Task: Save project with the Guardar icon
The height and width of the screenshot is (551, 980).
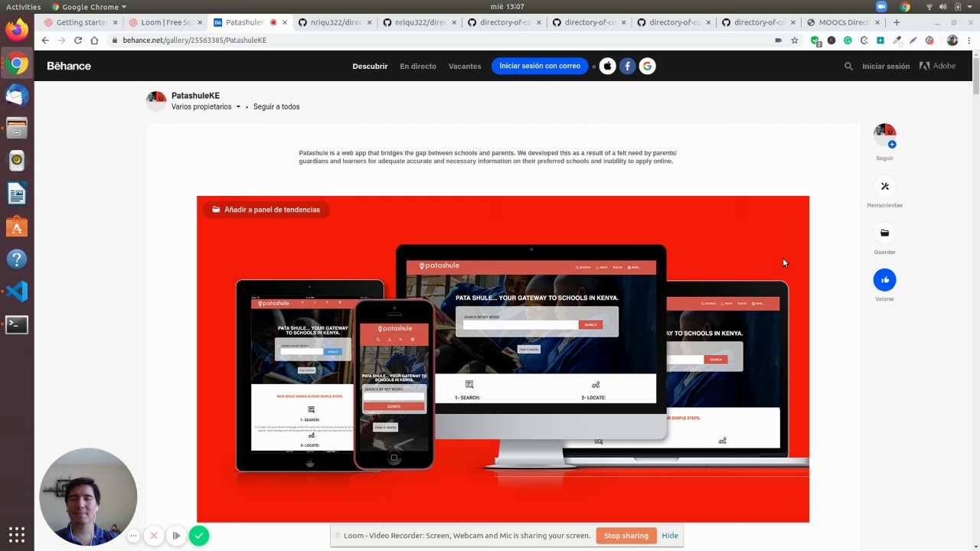Action: (x=884, y=233)
